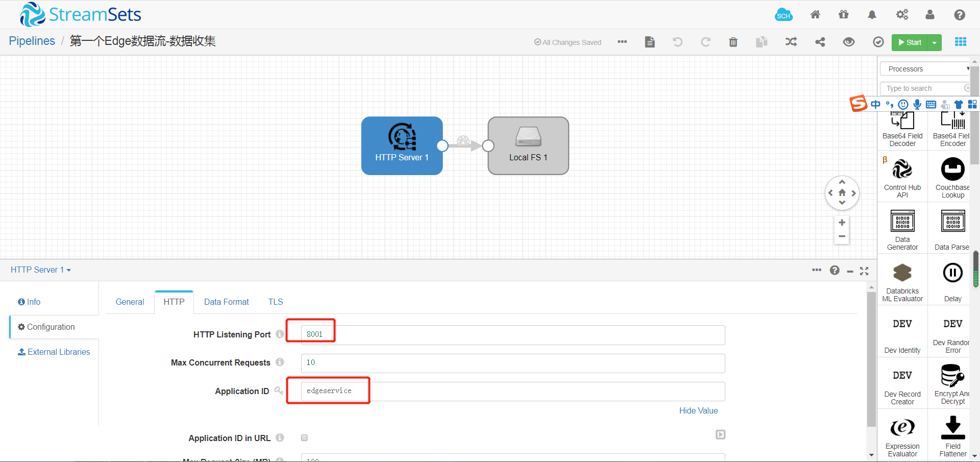The height and width of the screenshot is (462, 980).
Task: Delete the pipeline via the trash icon
Action: pyautogui.click(x=733, y=42)
